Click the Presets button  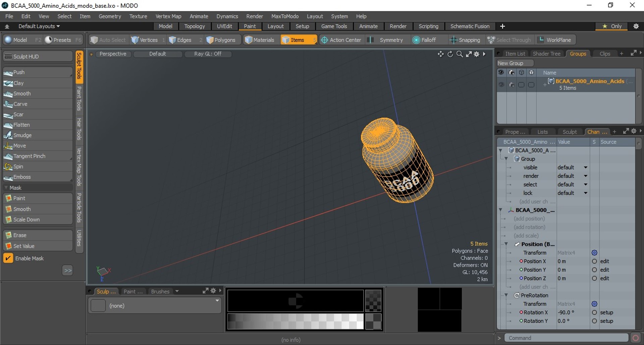pyautogui.click(x=63, y=40)
